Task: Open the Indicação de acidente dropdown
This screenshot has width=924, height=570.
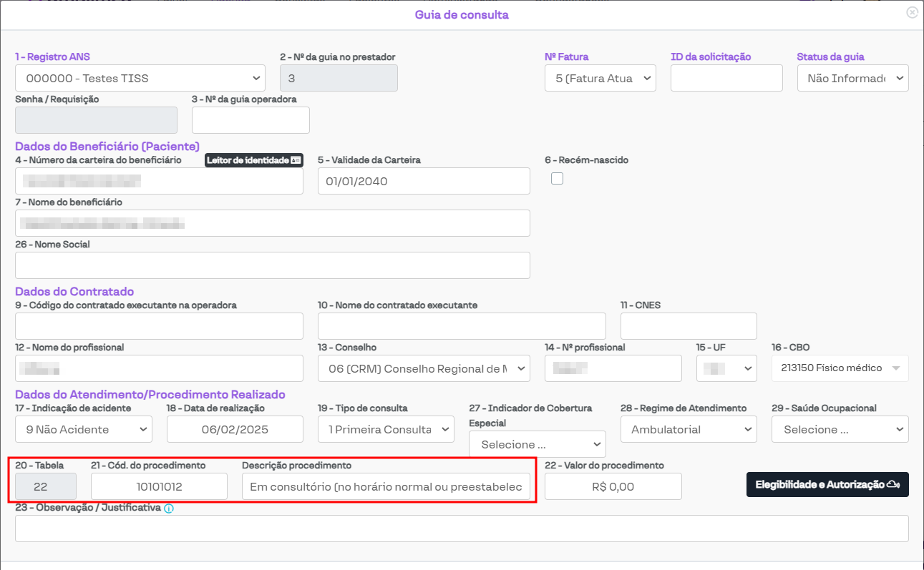Action: point(83,429)
